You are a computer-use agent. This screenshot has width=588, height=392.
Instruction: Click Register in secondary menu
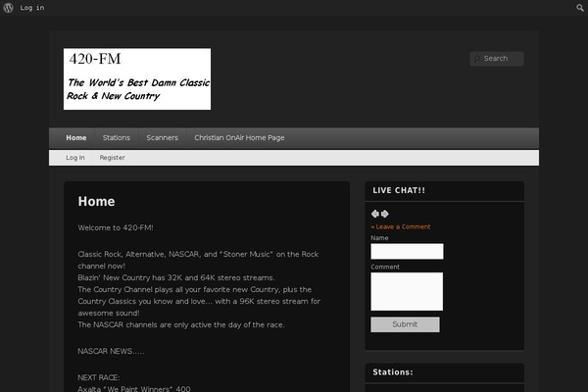point(112,158)
